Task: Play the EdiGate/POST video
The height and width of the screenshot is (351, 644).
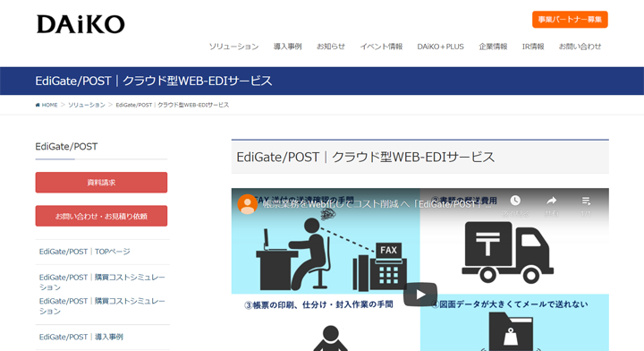Action: click(420, 295)
